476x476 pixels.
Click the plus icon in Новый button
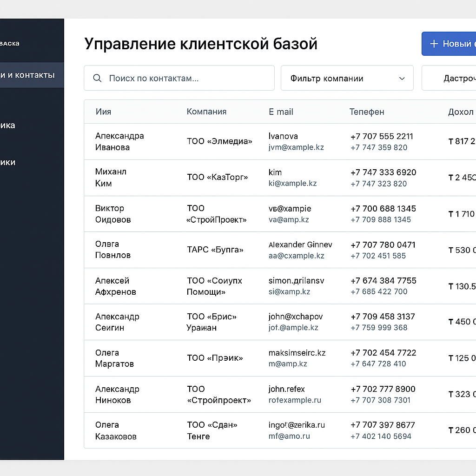pyautogui.click(x=434, y=44)
